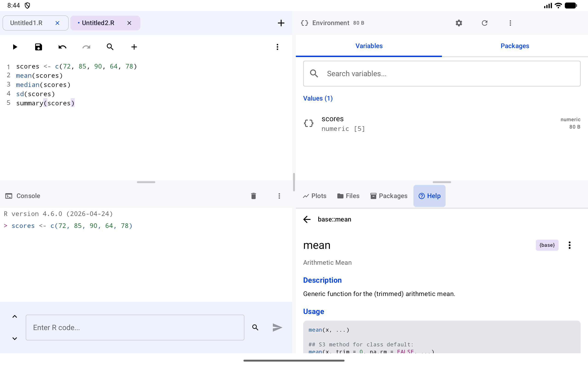Clear the console with the trash icon
Screen dimensions: 588x368
tap(253, 196)
